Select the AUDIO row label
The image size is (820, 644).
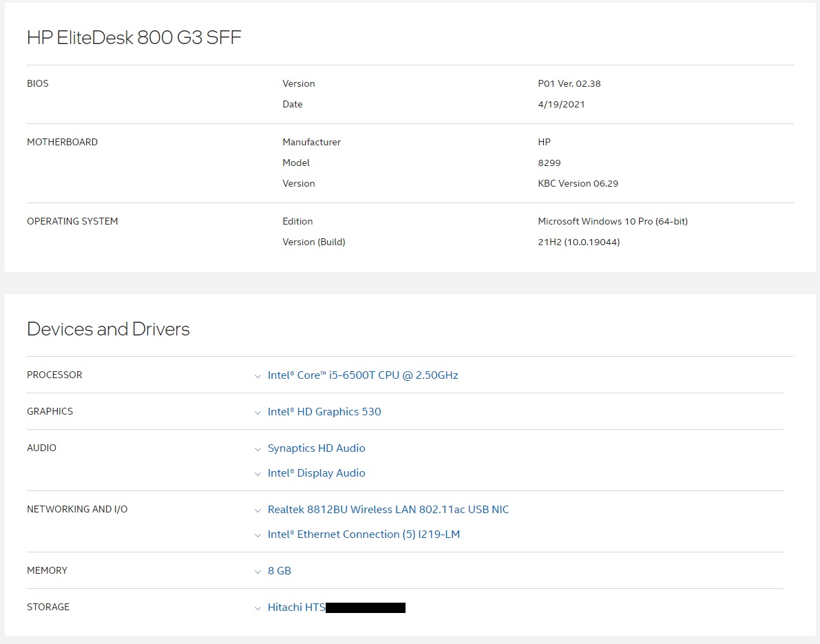[x=41, y=448]
